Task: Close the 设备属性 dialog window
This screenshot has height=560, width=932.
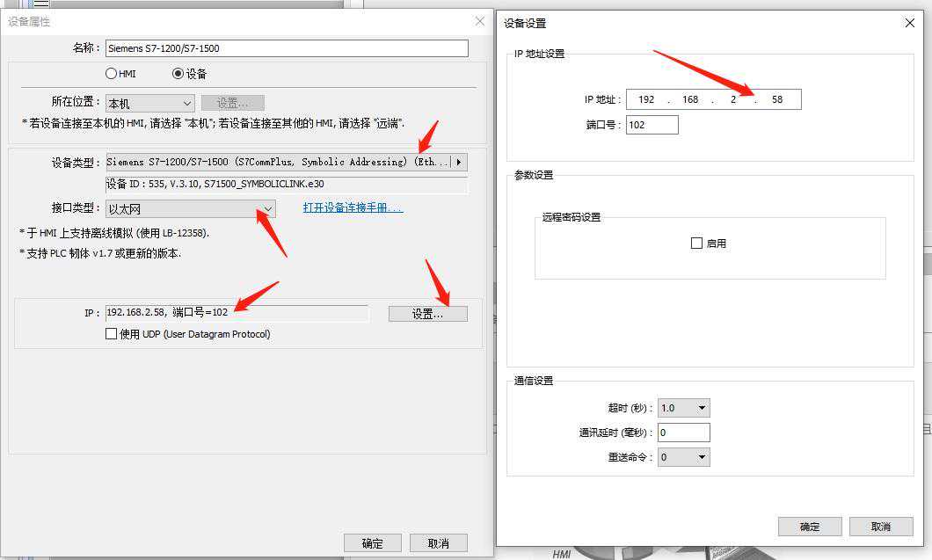Action: tap(479, 21)
